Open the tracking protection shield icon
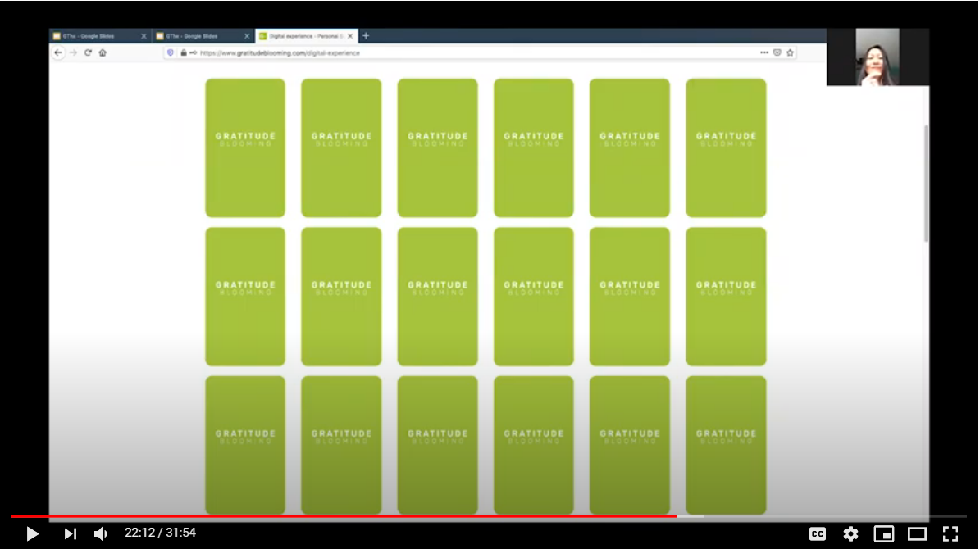This screenshot has width=980, height=549. [x=170, y=53]
